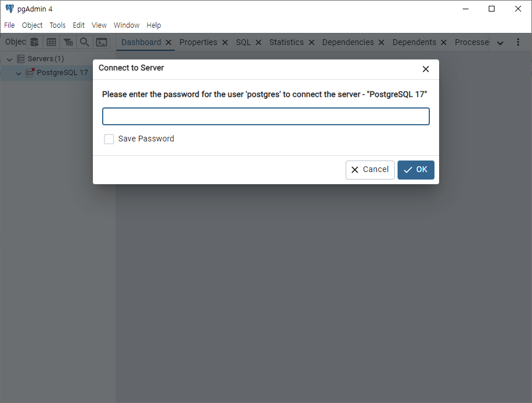Screen dimensions: 532x403
Task: Collapse the Servers (1) tree node
Action: [x=9, y=59]
